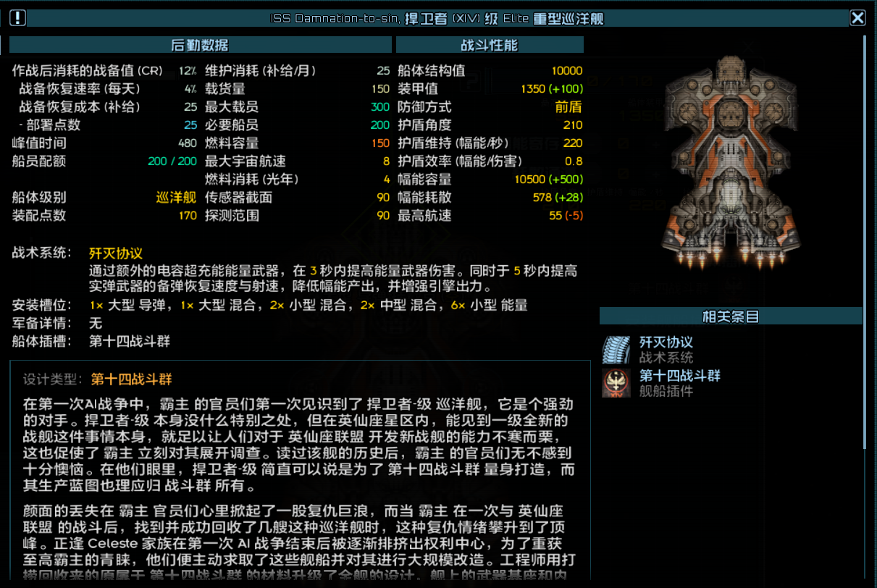877x588 pixels.
Task: Click the 防御方式 前盾 value
Action: coord(568,107)
